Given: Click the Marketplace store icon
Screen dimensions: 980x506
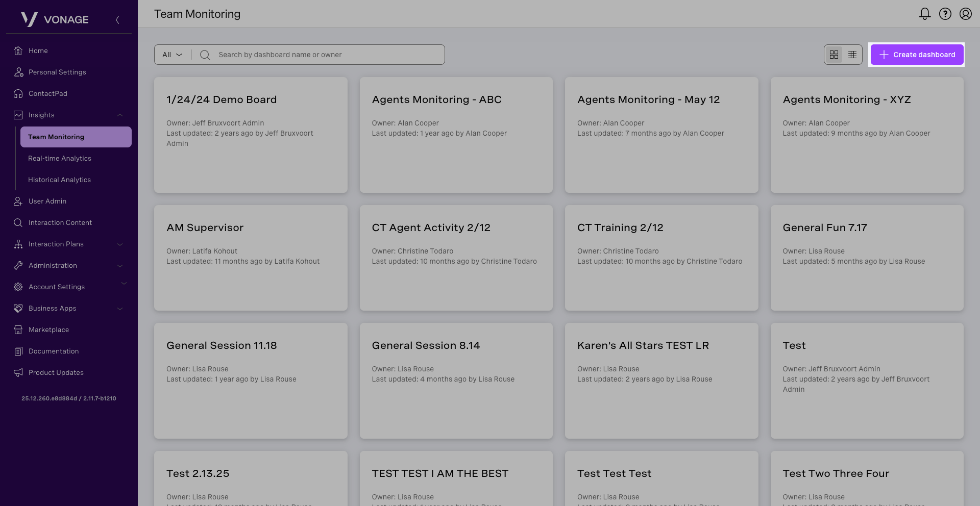Looking at the screenshot, I should 18,330.
